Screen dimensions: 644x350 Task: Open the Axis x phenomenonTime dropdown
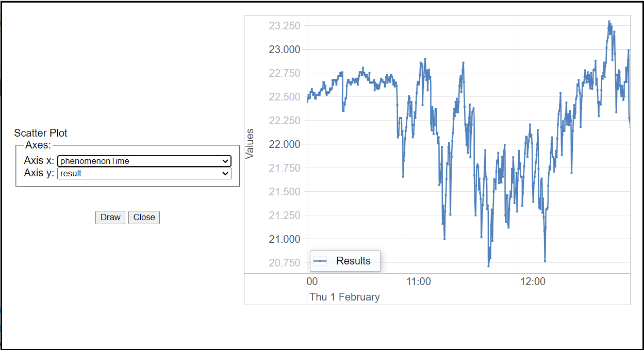[x=144, y=161]
